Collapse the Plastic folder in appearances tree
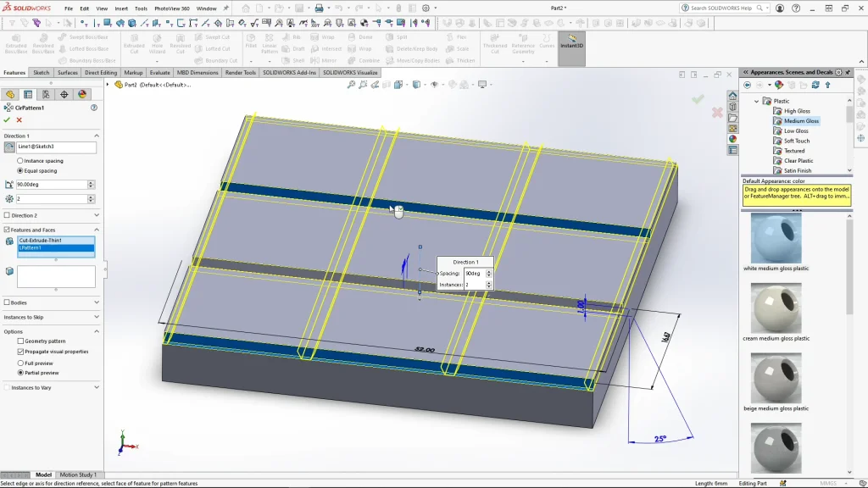Image resolution: width=868 pixels, height=488 pixels. (x=757, y=101)
